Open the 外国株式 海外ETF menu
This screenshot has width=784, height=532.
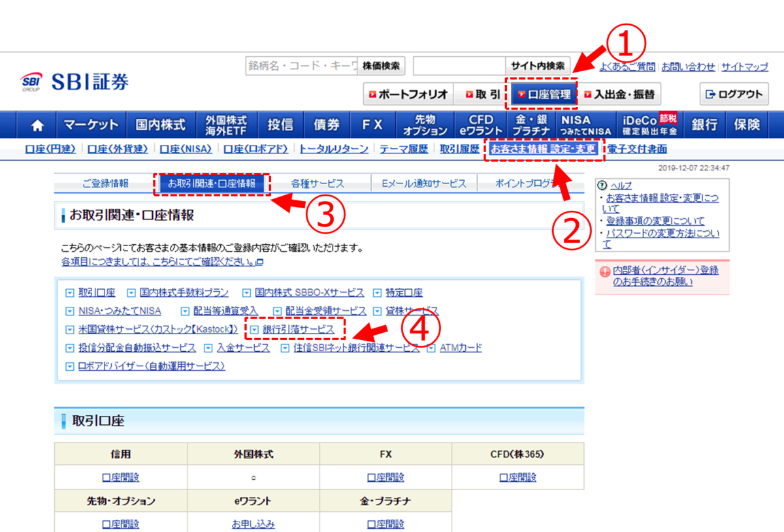pyautogui.click(x=226, y=124)
